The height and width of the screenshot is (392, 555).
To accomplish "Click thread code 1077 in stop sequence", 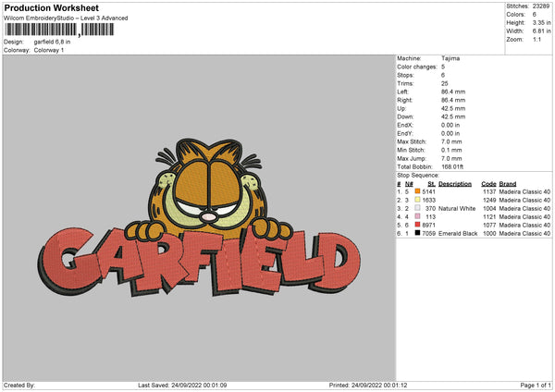I will point(489,225).
